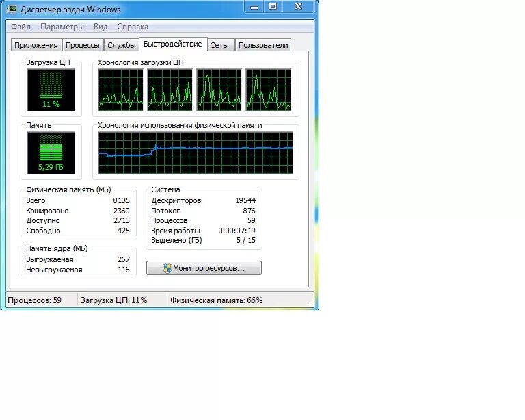Open the Вид menu

(x=100, y=27)
